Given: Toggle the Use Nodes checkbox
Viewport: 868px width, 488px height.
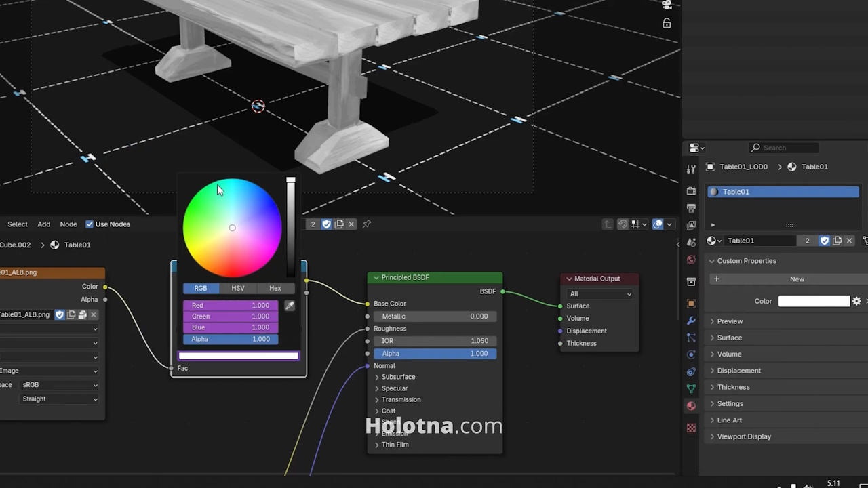Looking at the screenshot, I should point(89,224).
